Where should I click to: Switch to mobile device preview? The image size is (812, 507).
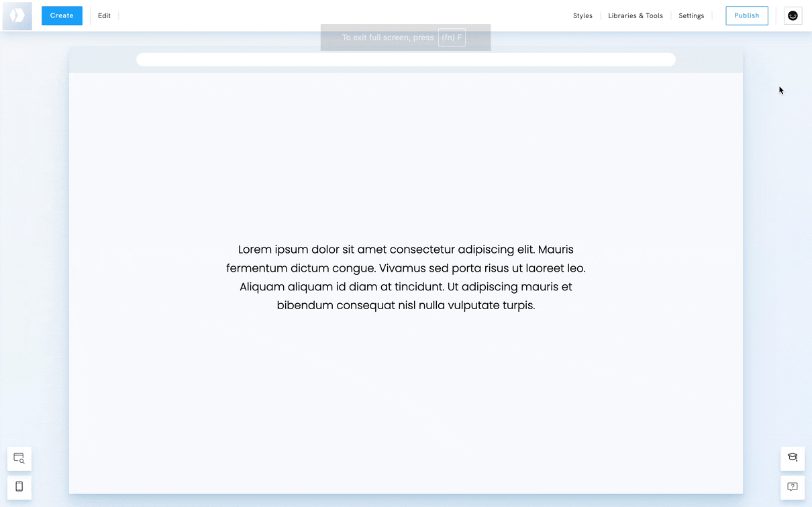(19, 487)
